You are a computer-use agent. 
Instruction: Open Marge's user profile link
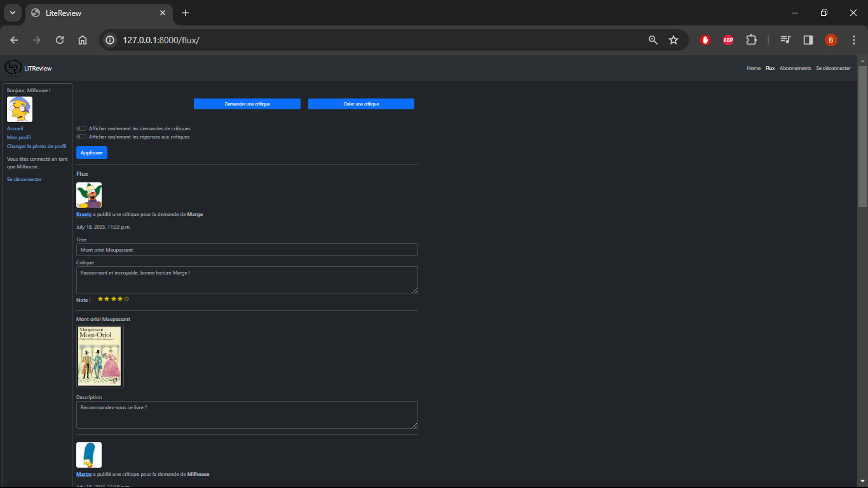(84, 474)
